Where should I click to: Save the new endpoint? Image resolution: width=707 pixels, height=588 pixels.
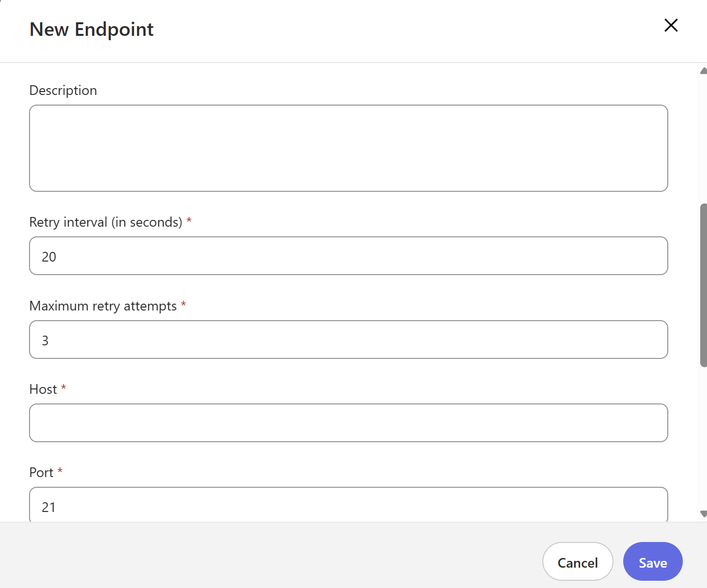653,561
